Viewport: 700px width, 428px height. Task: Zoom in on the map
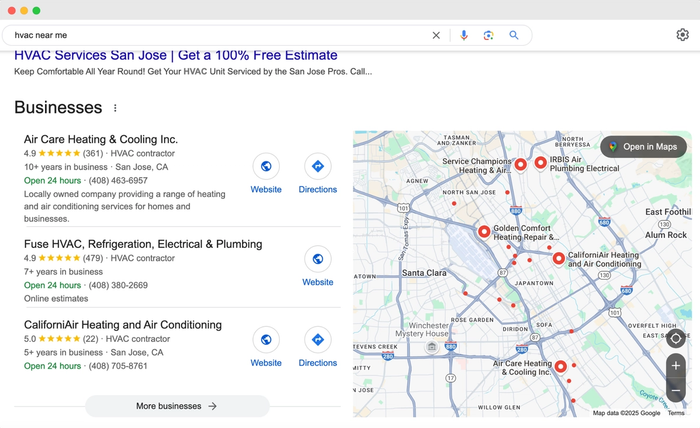676,366
